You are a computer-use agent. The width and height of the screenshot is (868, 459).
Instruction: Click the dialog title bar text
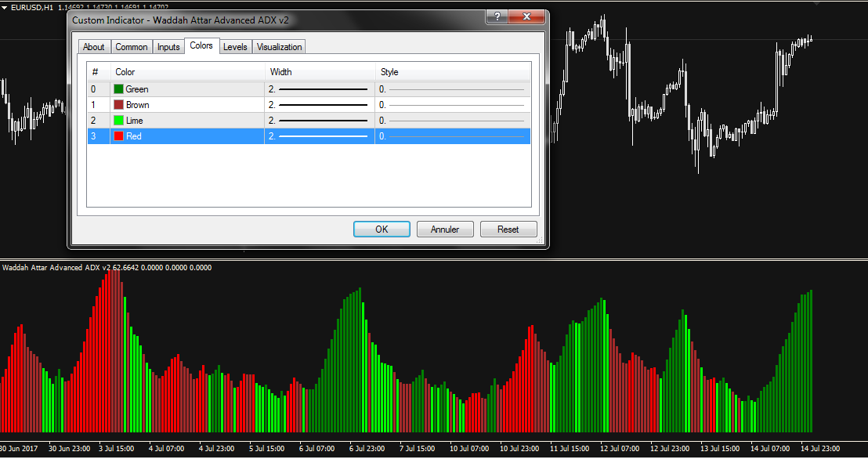(180, 20)
